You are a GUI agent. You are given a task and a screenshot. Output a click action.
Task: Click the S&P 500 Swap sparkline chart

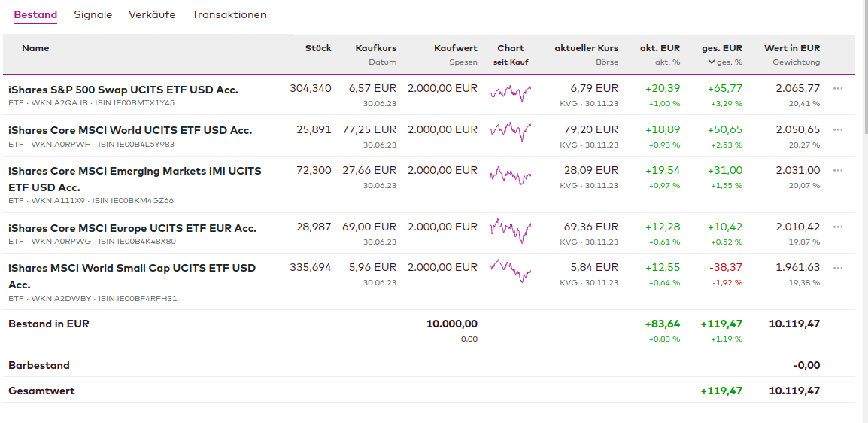[x=511, y=93]
